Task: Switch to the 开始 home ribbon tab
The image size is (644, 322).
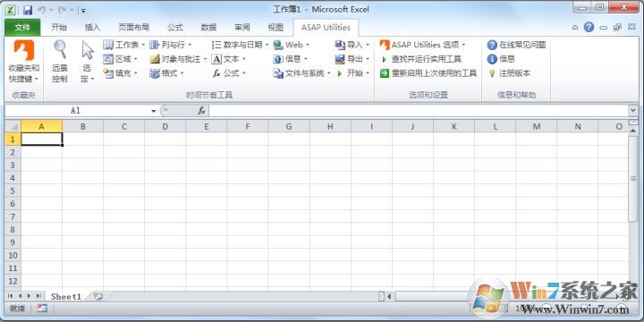Action: point(59,28)
